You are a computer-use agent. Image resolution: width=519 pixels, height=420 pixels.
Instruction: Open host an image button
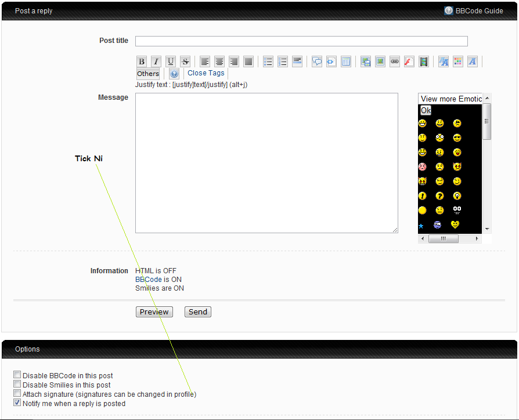click(x=366, y=61)
